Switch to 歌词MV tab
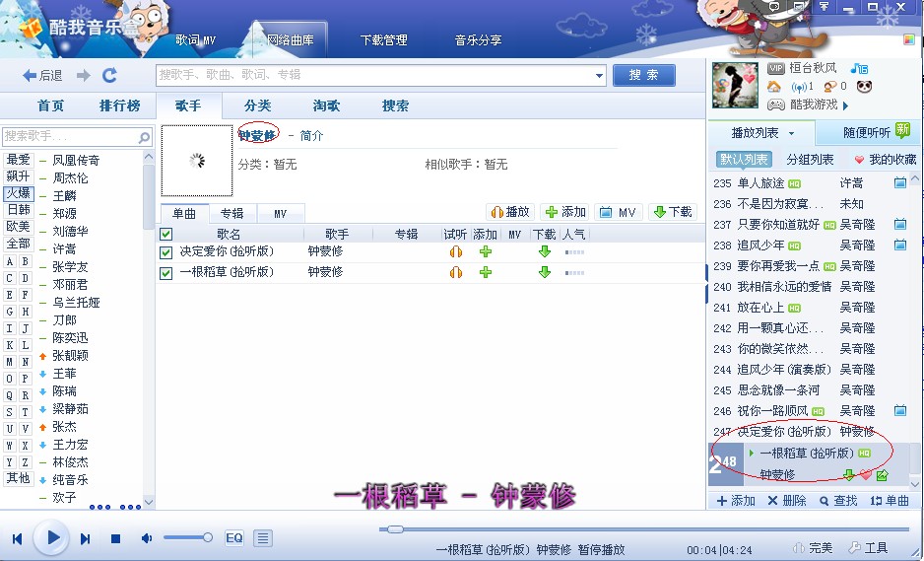The image size is (924, 561). pyautogui.click(x=196, y=40)
